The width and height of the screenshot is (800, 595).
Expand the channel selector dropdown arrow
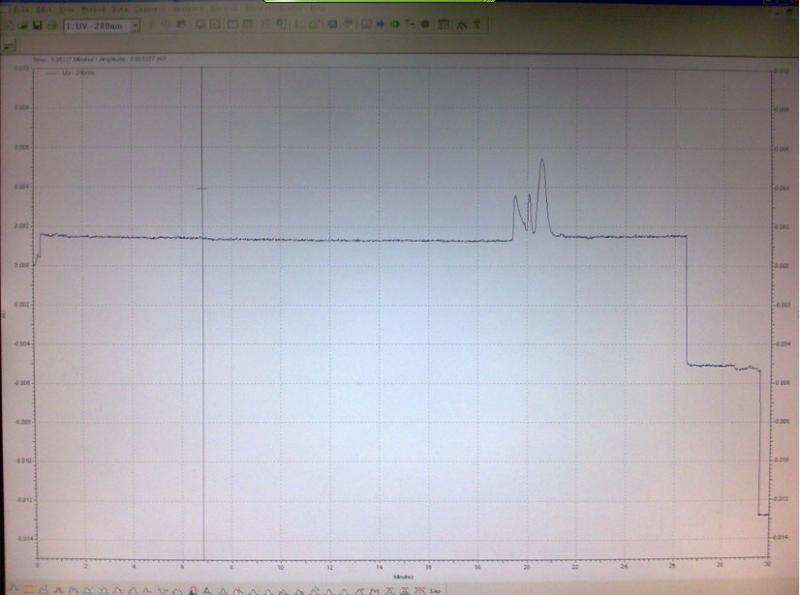click(x=135, y=26)
